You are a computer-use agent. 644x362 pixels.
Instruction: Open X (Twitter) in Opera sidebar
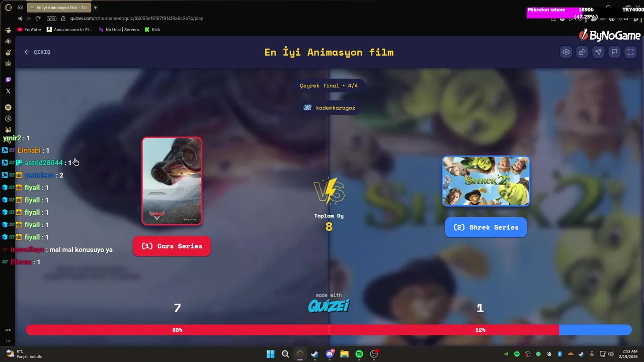8,91
